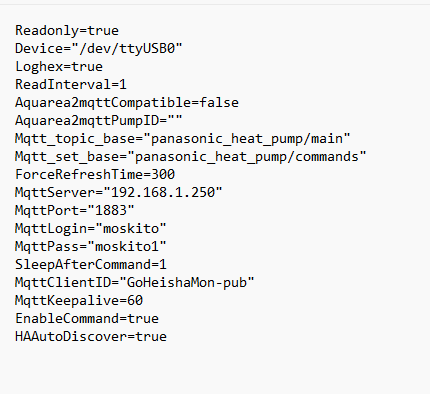Click the word "true" after HAAutoDiscover
Image resolution: width=430 pixels, height=394 pixels.
(x=151, y=336)
